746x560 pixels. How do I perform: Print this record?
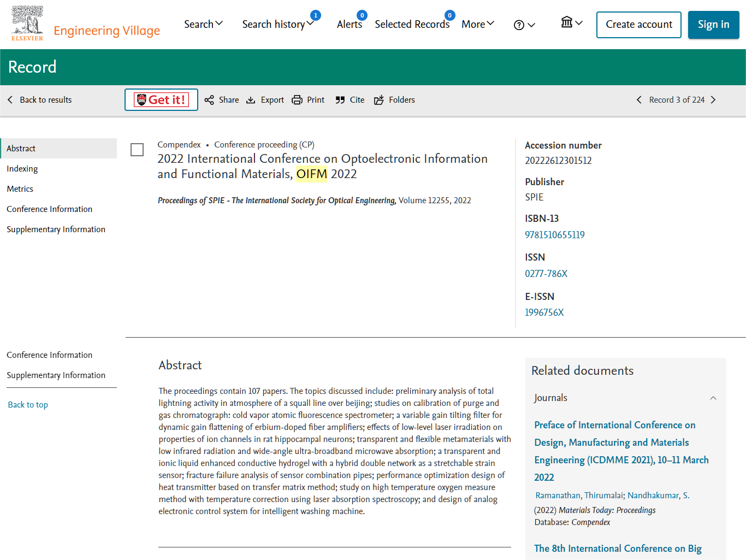[x=308, y=100]
